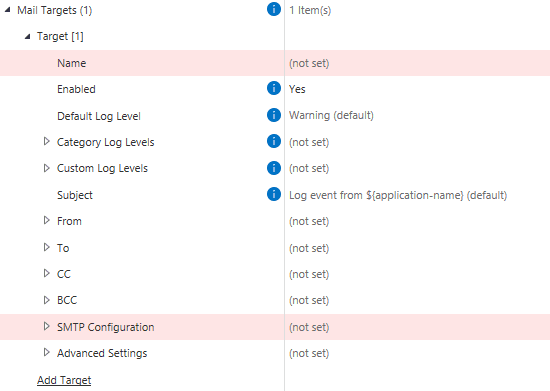Expand Advanced Settings arrow
The image size is (550, 391).
tap(46, 352)
